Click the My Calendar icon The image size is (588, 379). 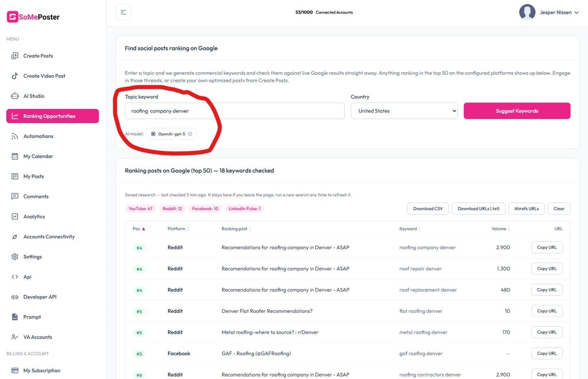click(x=15, y=156)
